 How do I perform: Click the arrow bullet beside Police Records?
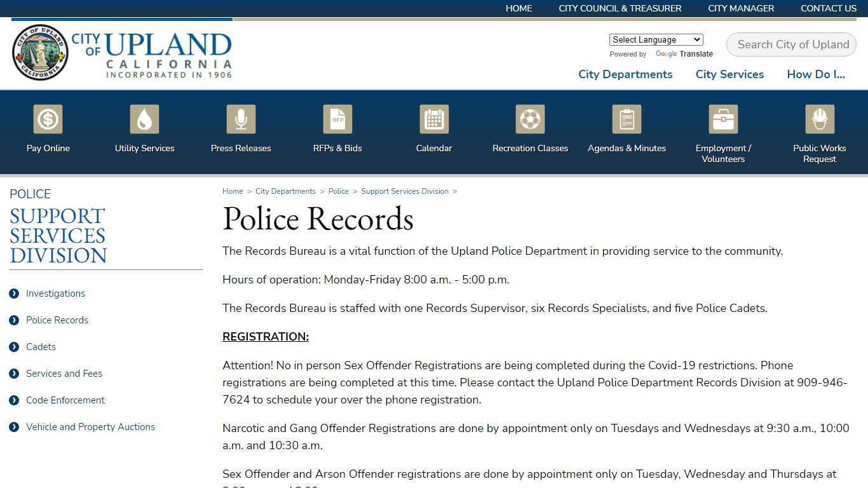click(14, 320)
